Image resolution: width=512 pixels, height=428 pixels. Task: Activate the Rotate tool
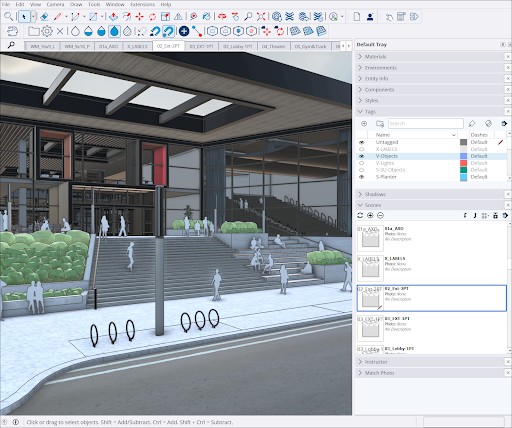(x=152, y=16)
